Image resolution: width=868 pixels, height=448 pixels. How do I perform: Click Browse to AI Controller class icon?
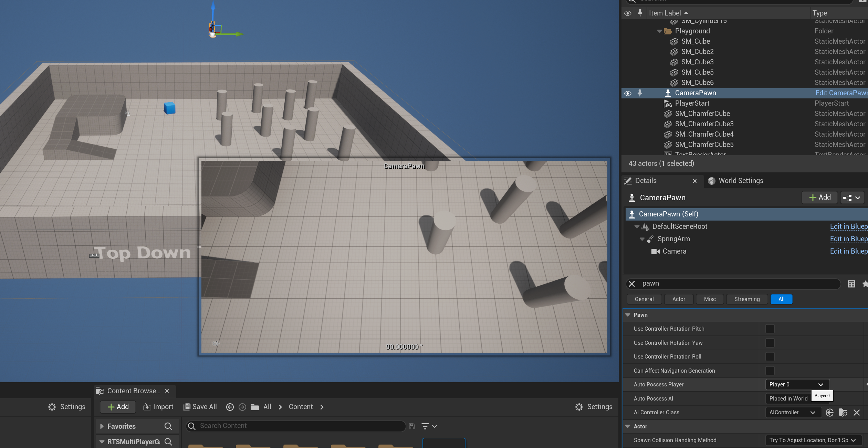coord(843,412)
